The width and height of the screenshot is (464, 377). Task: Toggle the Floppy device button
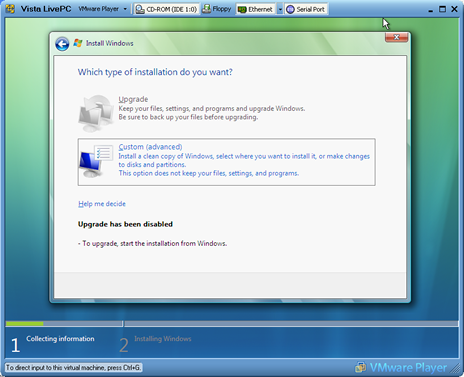217,9
